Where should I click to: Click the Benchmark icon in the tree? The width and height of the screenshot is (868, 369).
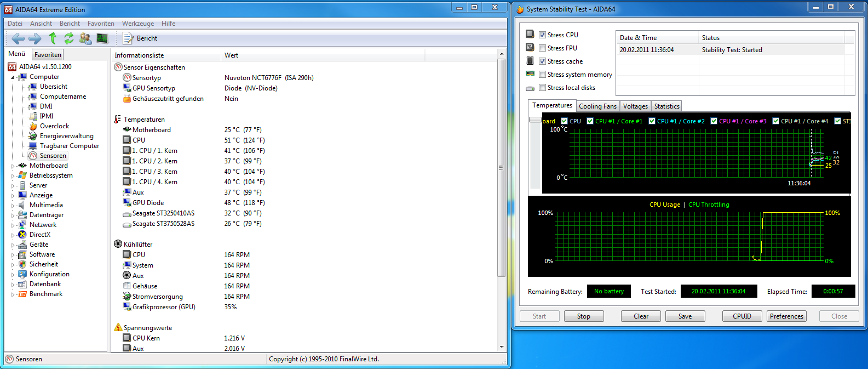pos(22,294)
